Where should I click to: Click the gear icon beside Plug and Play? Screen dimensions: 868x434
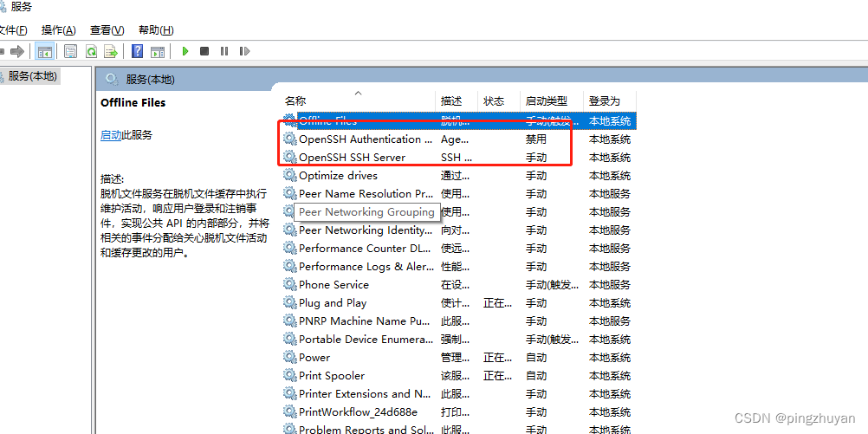click(x=290, y=303)
